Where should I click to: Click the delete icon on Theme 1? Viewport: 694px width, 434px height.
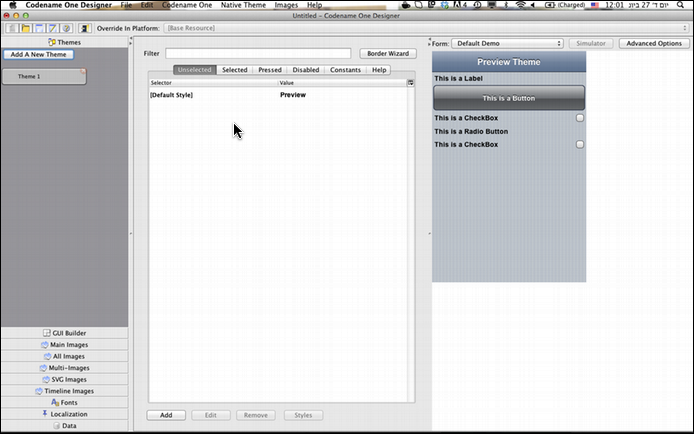83,71
